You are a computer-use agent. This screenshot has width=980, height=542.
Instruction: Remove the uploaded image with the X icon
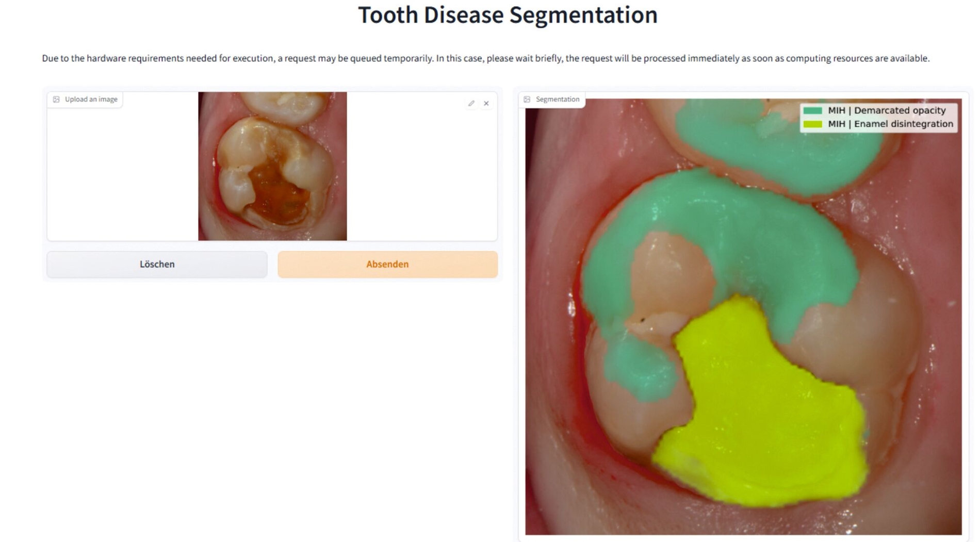[x=486, y=104]
